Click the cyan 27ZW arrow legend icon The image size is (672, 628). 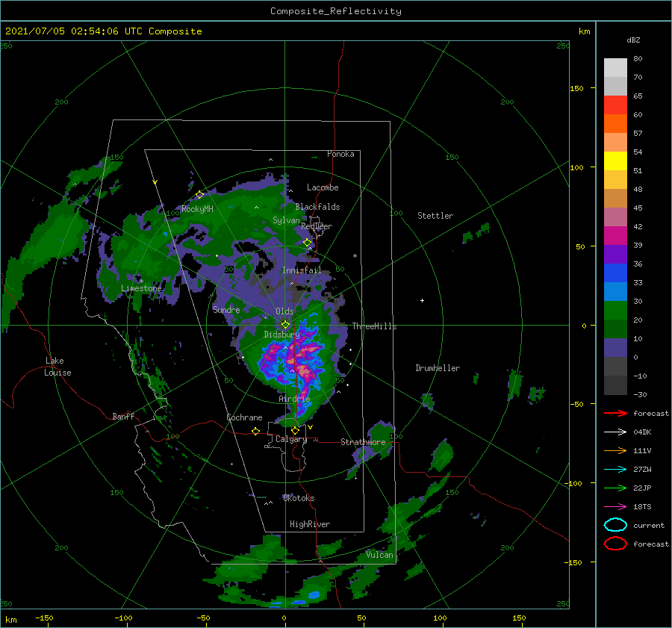[615, 470]
